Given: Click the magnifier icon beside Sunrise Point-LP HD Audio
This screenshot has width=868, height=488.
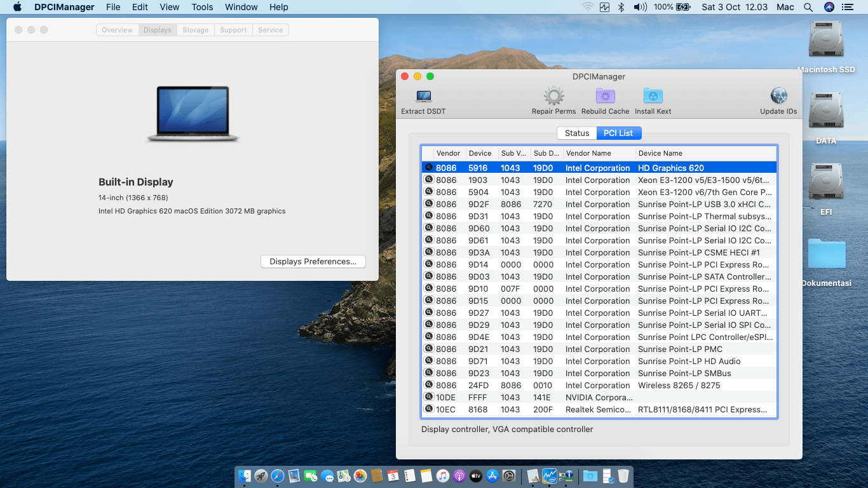Looking at the screenshot, I should point(428,361).
